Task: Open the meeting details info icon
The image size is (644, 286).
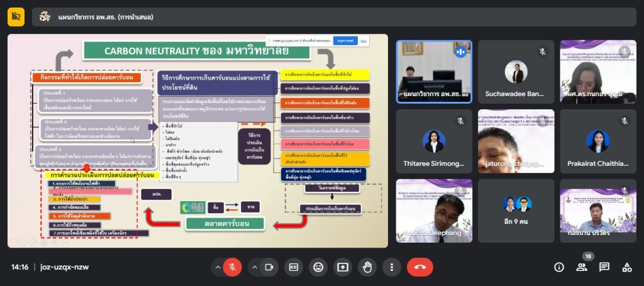Action: (x=558, y=267)
